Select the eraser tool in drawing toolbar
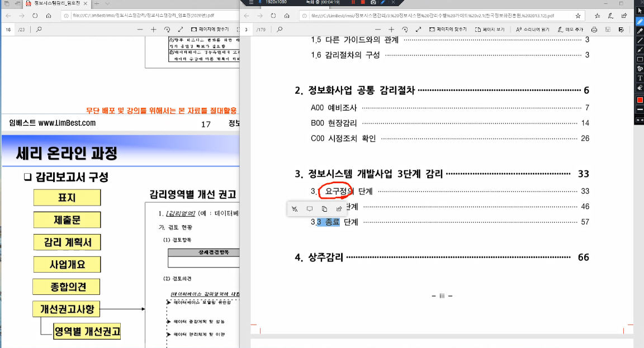Screen dimensions: 644x348 [x=640, y=87]
